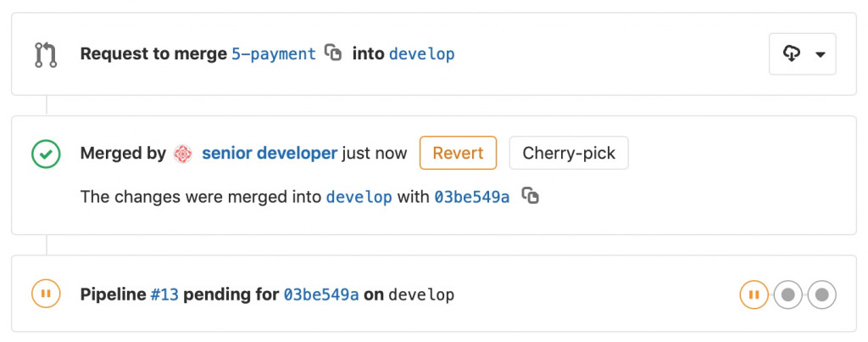Click the pending pipeline status icon on the left
868x342 pixels.
click(46, 294)
